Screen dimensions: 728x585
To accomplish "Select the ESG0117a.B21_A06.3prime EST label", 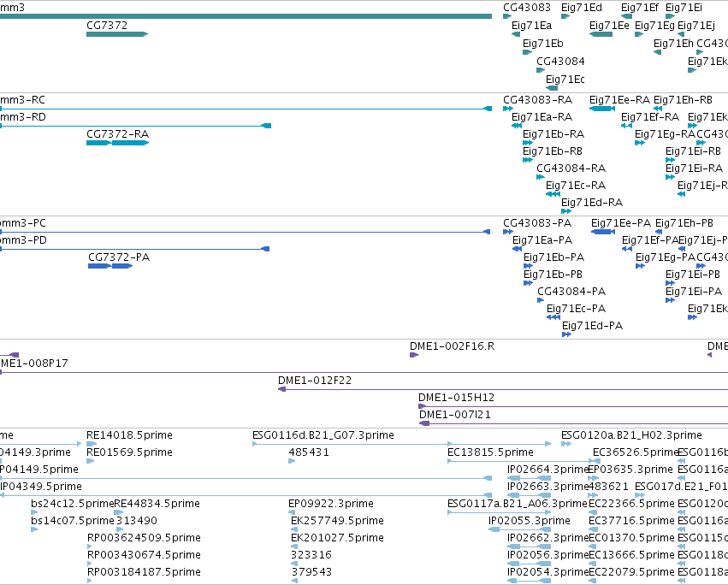I will coord(518,505).
